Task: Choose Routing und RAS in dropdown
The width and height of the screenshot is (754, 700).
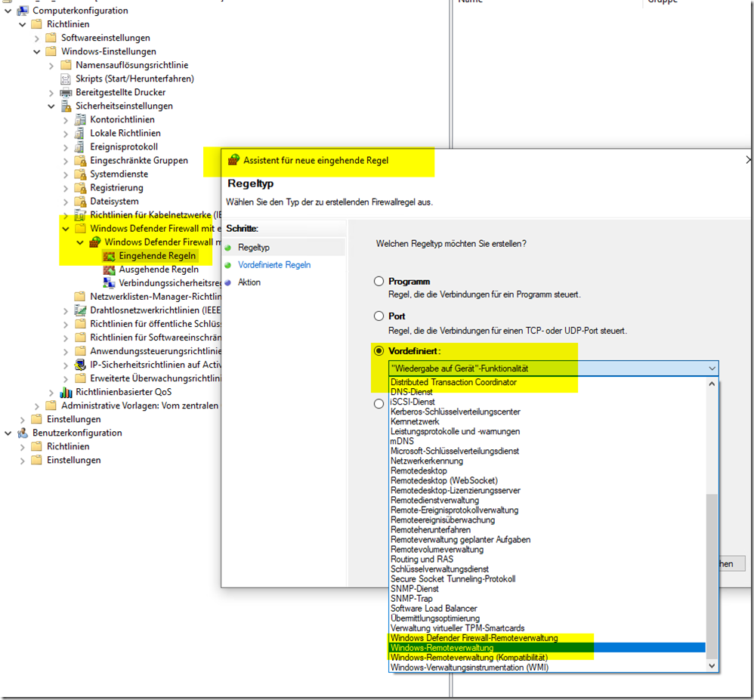Action: pyautogui.click(x=547, y=559)
